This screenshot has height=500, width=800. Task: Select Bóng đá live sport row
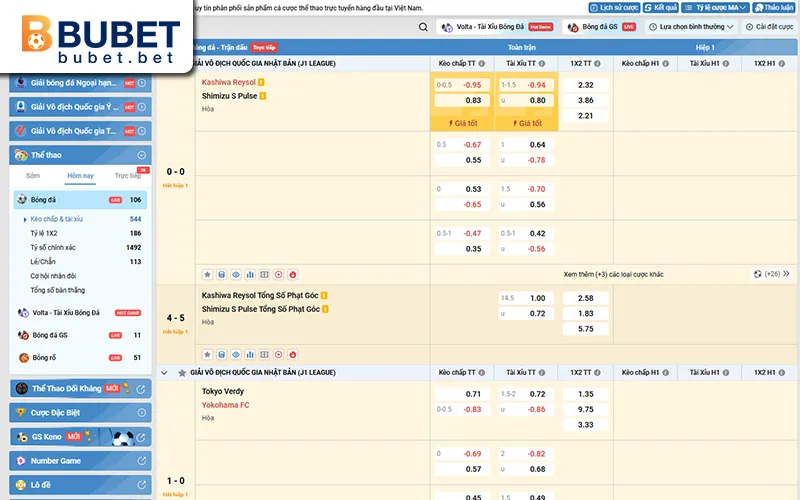click(80, 200)
